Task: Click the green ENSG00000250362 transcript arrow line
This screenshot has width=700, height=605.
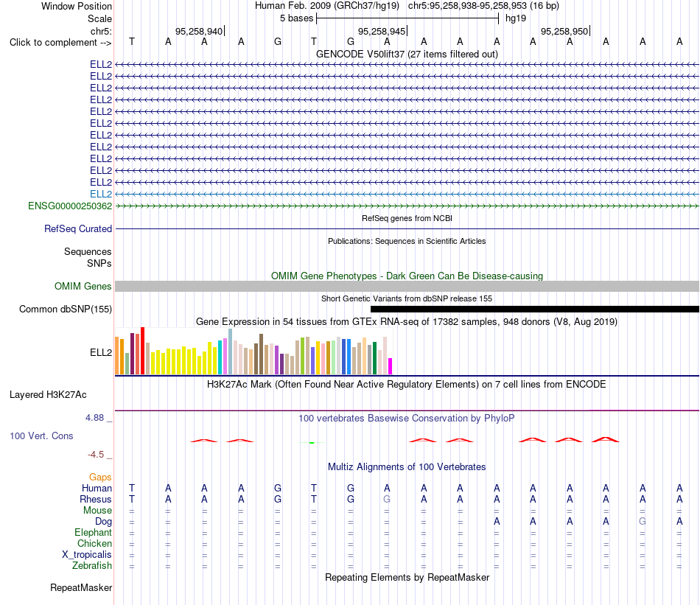Action: [x=407, y=206]
